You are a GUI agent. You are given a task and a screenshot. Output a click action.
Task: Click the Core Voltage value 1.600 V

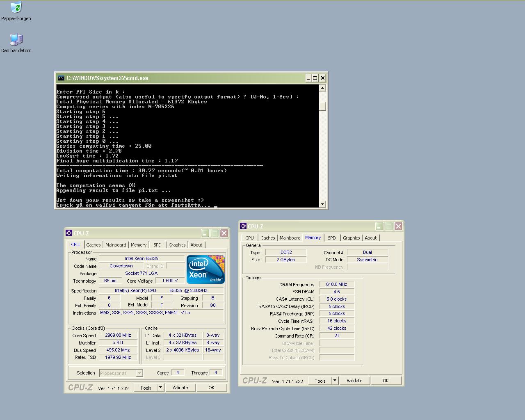[x=170, y=281]
